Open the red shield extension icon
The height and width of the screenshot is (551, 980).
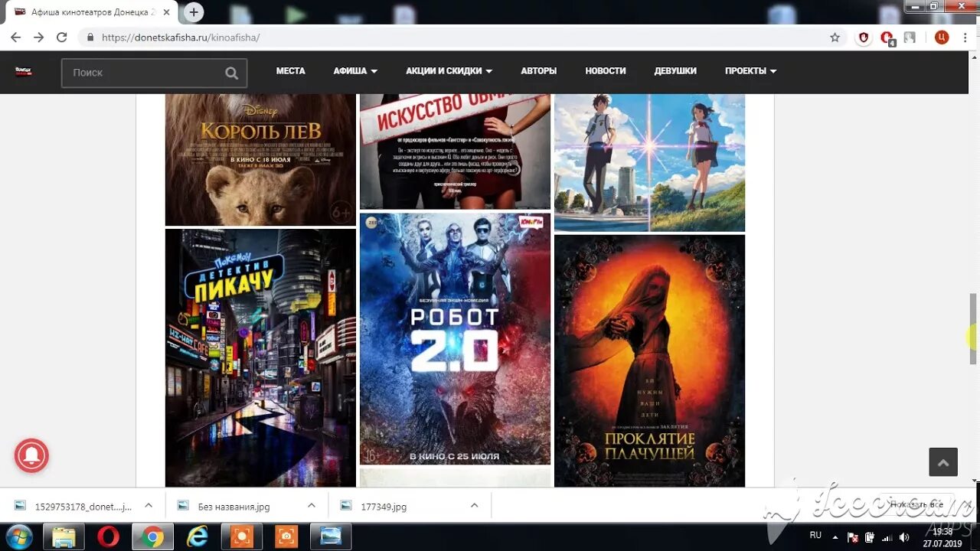(x=864, y=37)
